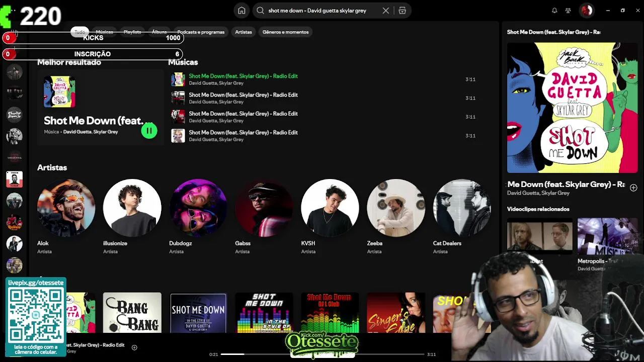Open artist Cat Dealers profile picture
Image resolution: width=644 pixels, height=362 pixels.
[x=462, y=208]
